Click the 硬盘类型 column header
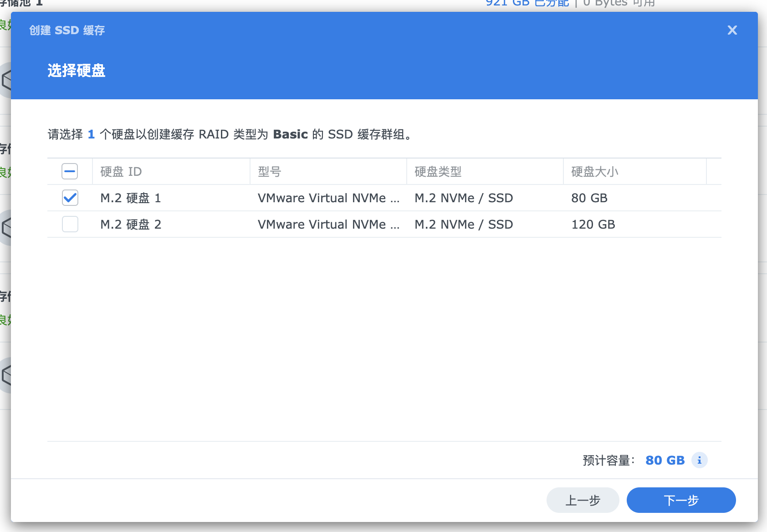Image resolution: width=767 pixels, height=532 pixels. point(438,172)
